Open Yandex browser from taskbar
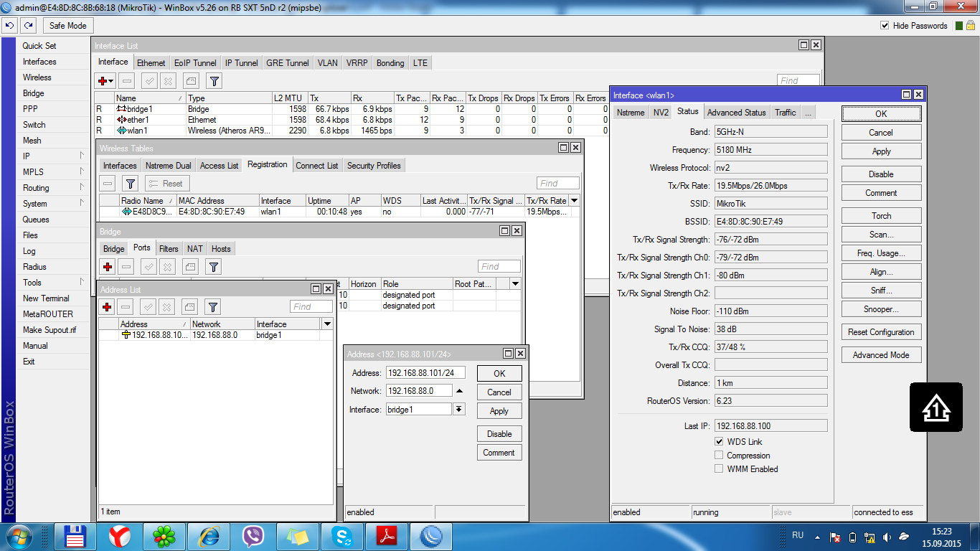Image resolution: width=980 pixels, height=551 pixels. click(x=120, y=537)
